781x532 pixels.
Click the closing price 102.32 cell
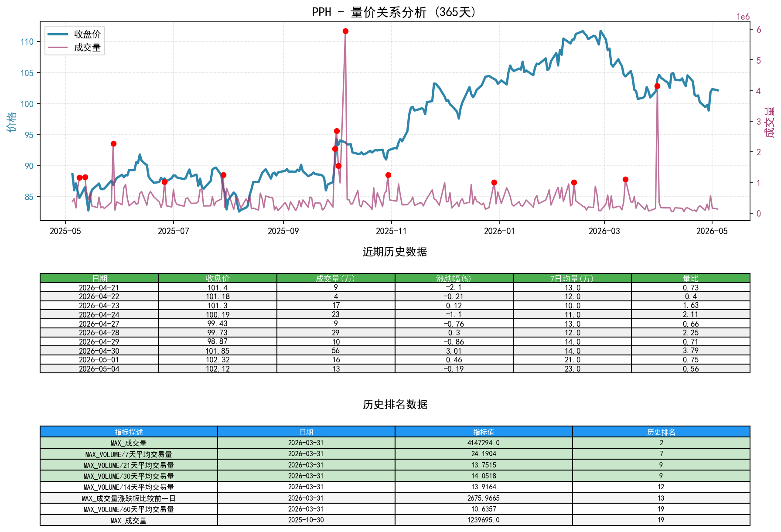point(218,360)
